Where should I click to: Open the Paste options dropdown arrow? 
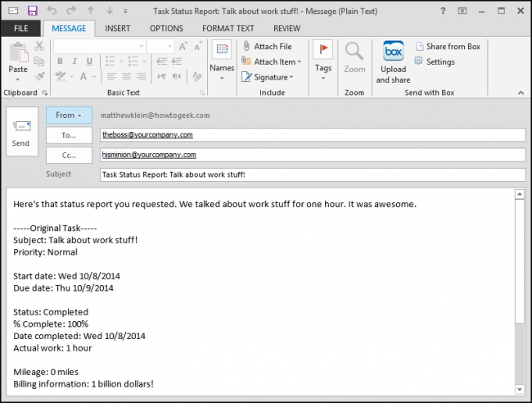(x=18, y=79)
